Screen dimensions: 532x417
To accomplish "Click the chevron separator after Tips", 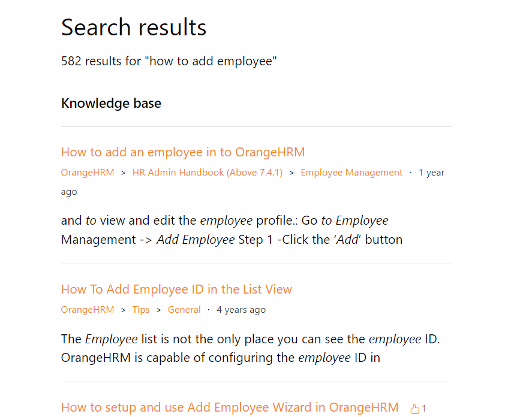I will pyautogui.click(x=158, y=310).
